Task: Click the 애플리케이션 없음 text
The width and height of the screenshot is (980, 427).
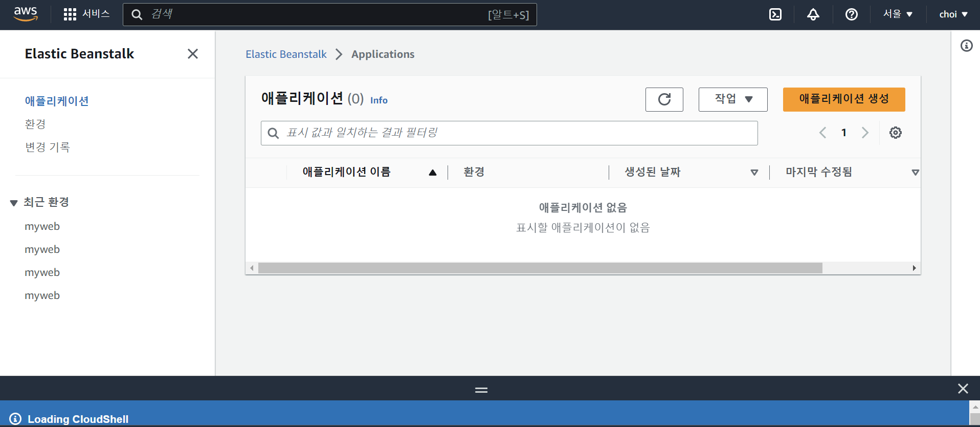Action: point(583,207)
